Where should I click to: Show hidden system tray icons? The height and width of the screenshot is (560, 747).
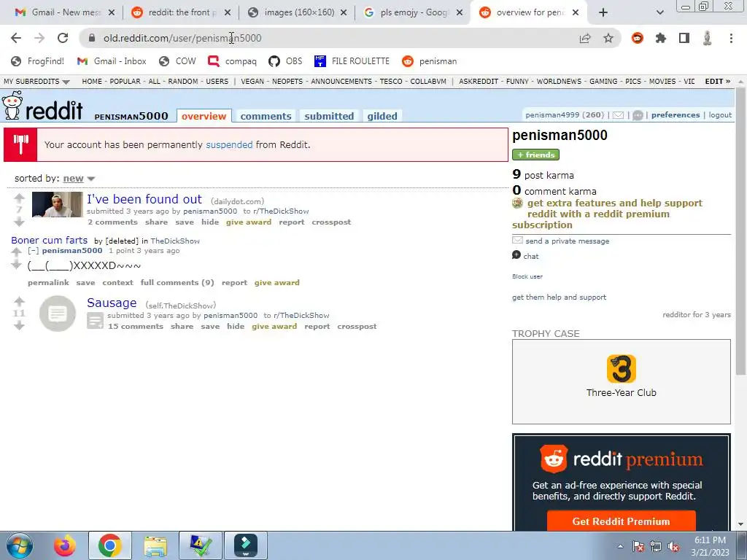[620, 547]
